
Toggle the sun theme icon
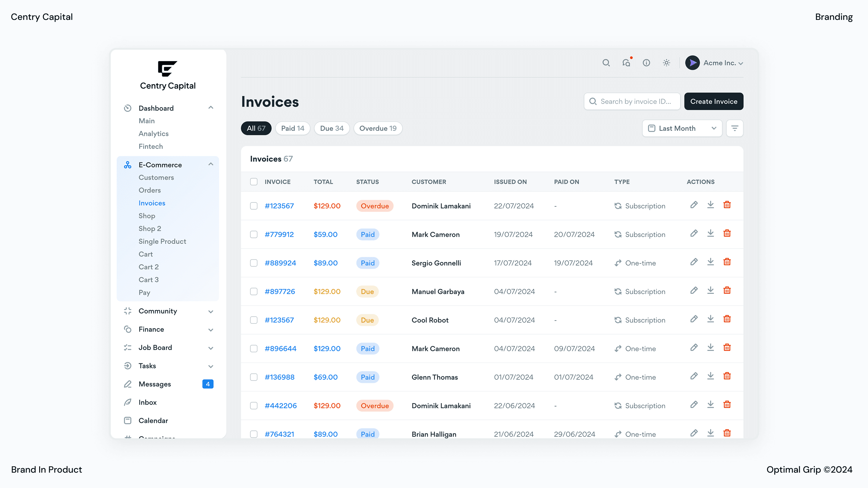666,63
